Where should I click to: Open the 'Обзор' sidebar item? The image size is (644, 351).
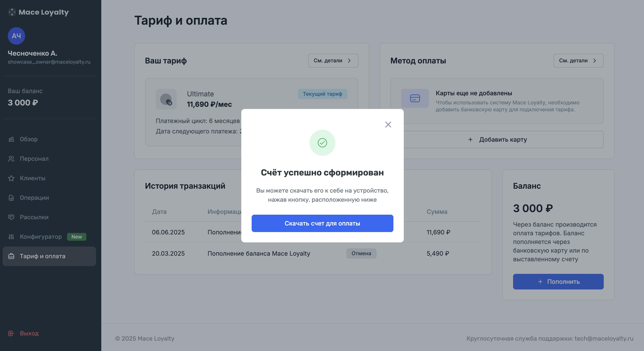(49, 139)
